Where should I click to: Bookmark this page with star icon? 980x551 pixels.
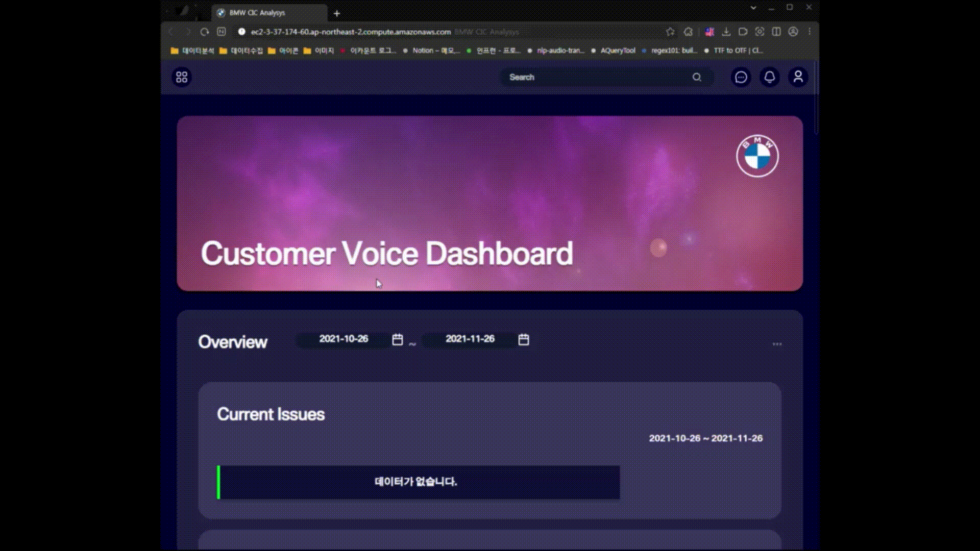click(670, 32)
